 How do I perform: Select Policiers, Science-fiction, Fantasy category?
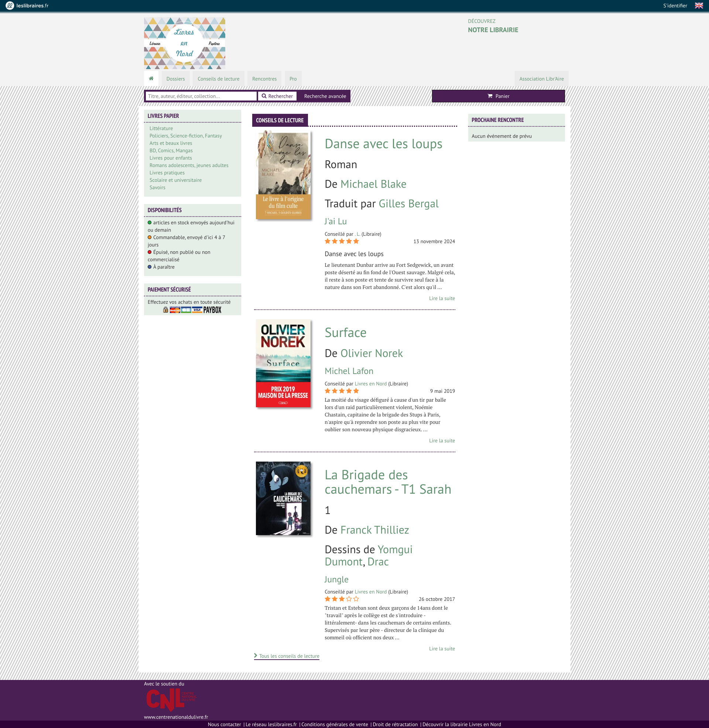pyautogui.click(x=186, y=136)
